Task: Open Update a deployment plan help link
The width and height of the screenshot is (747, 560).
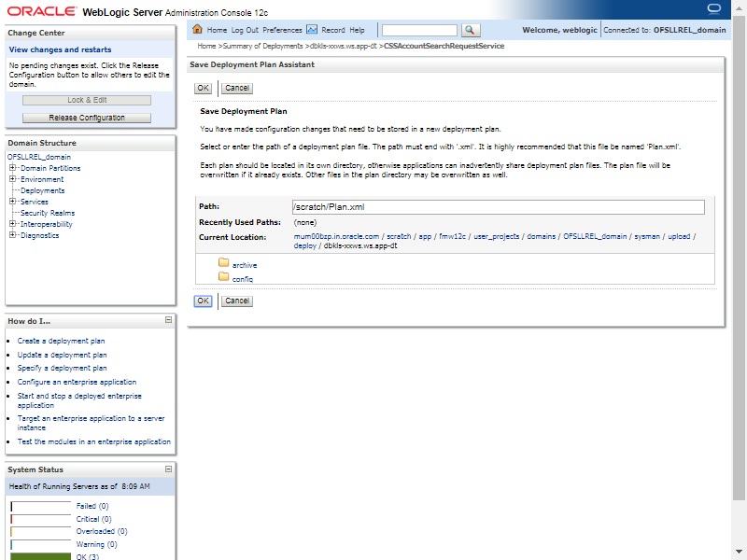Action: click(62, 355)
